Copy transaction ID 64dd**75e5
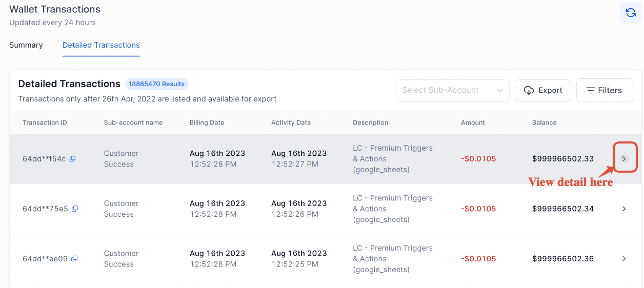Image resolution: width=644 pixels, height=288 pixels. [x=75, y=209]
